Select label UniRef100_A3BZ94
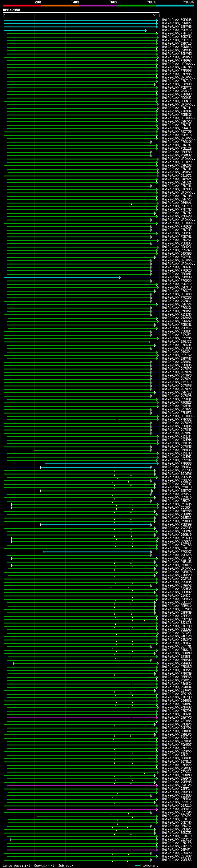The image size is (197, 868). 177,501
